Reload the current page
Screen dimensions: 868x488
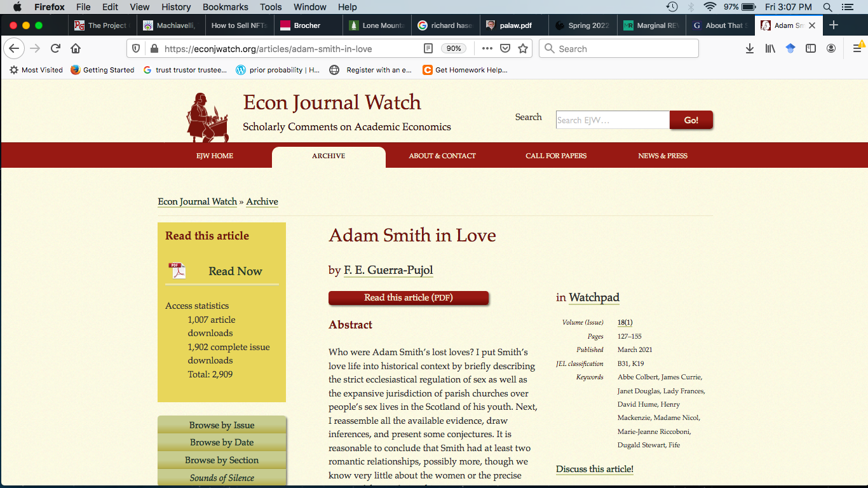pos(55,49)
